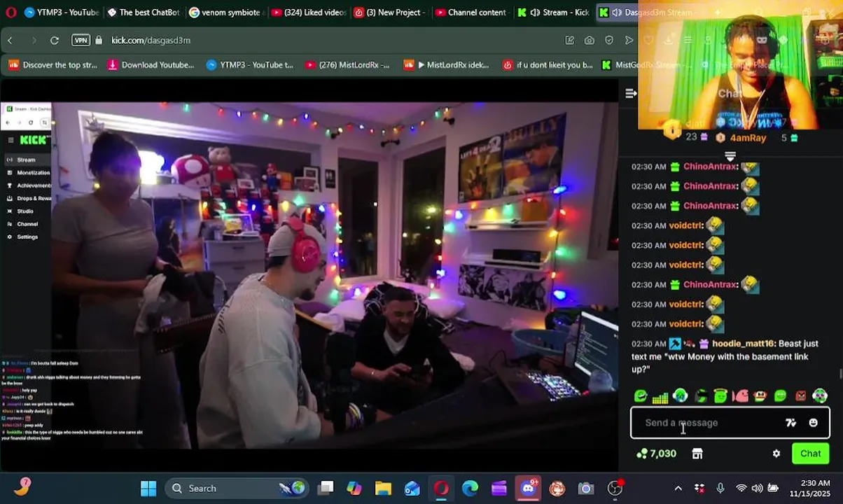Switch to the Stream - Kick tab

pyautogui.click(x=553, y=13)
